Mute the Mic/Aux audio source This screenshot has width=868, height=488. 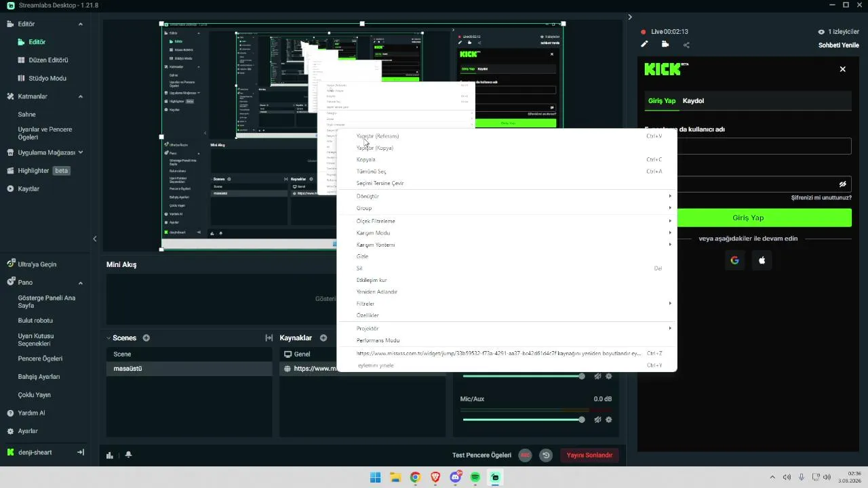[597, 420]
